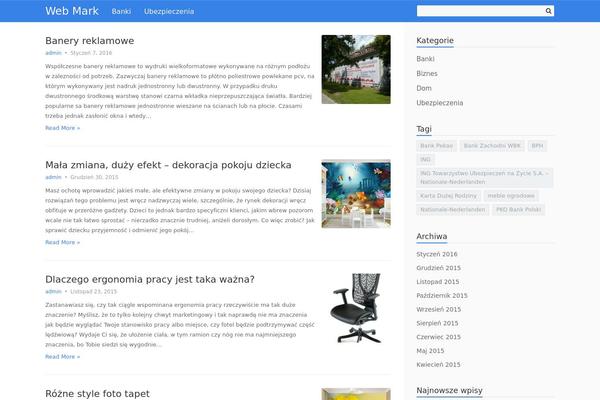Open the Grudzień 2015 archive

439,268
